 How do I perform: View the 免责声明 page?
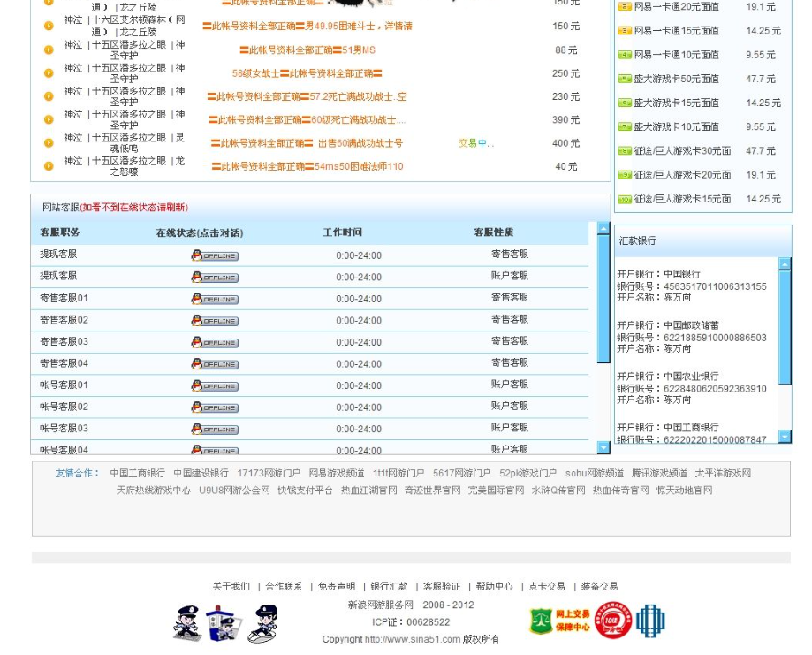(x=337, y=586)
